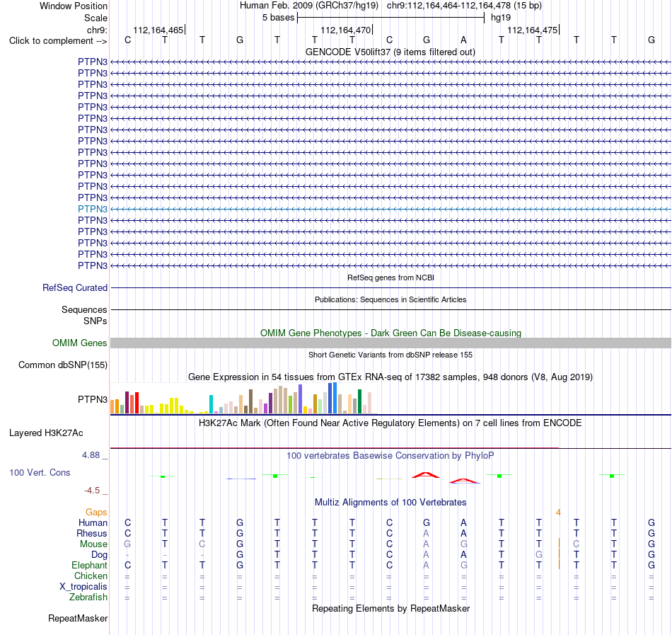Viewport: 672px width, 635px height.
Task: Open 'H3K27Ac Mark' ENCODE track title
Action: click(x=390, y=423)
